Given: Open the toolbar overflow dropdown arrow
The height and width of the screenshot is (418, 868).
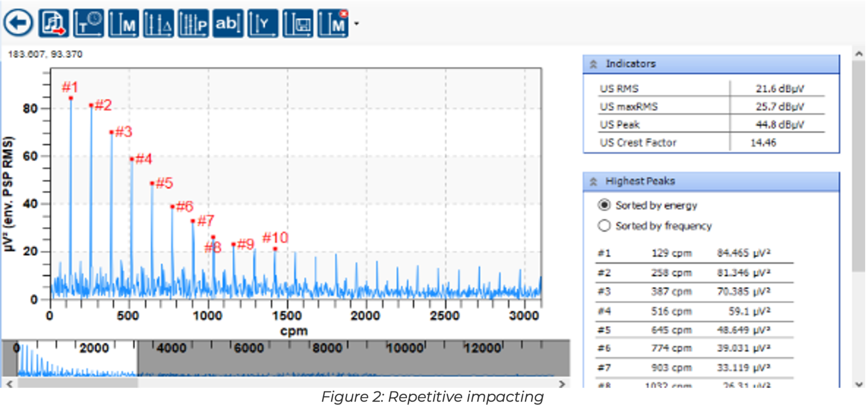Looking at the screenshot, I should click(x=356, y=24).
